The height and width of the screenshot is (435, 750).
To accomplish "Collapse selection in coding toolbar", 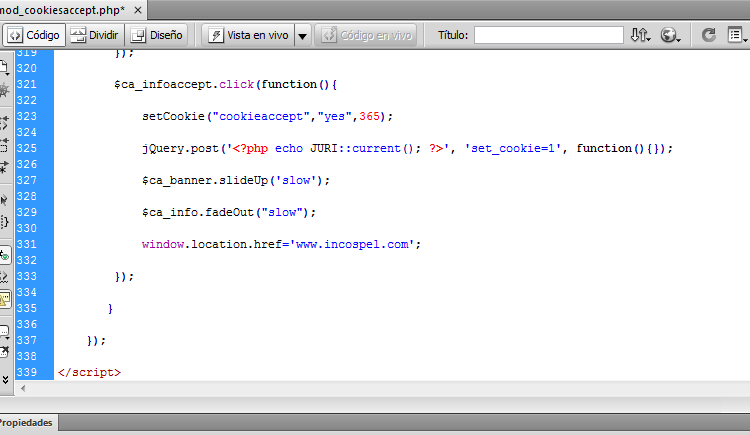I will (4, 145).
